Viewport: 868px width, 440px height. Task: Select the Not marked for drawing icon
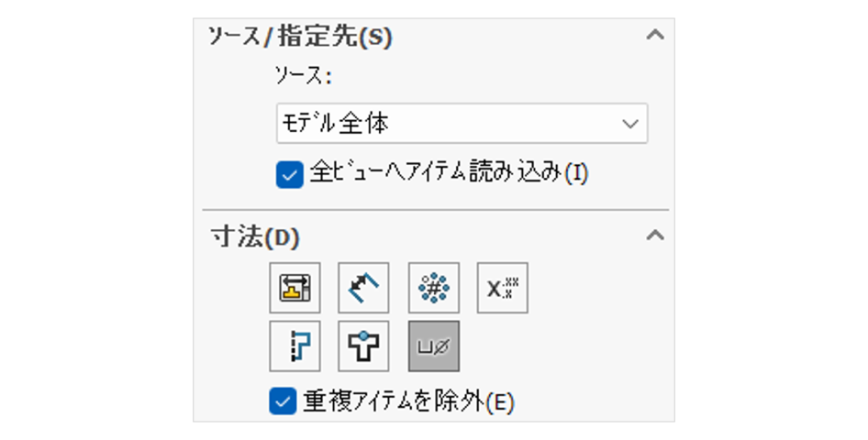(x=364, y=289)
